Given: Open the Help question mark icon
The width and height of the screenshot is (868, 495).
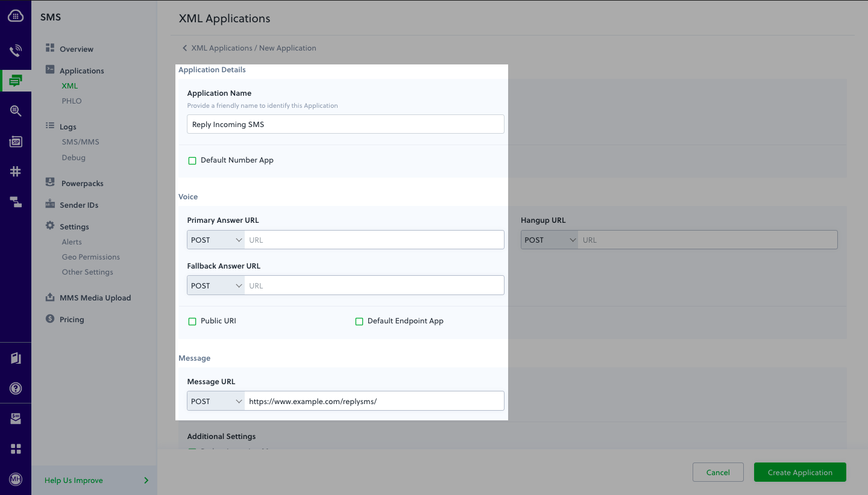Looking at the screenshot, I should tap(15, 388).
